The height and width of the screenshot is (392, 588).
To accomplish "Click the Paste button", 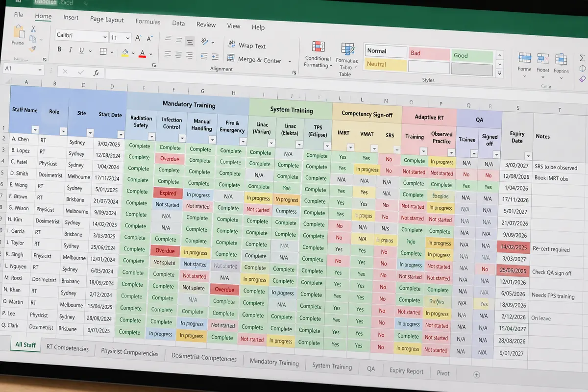I will click(x=18, y=36).
